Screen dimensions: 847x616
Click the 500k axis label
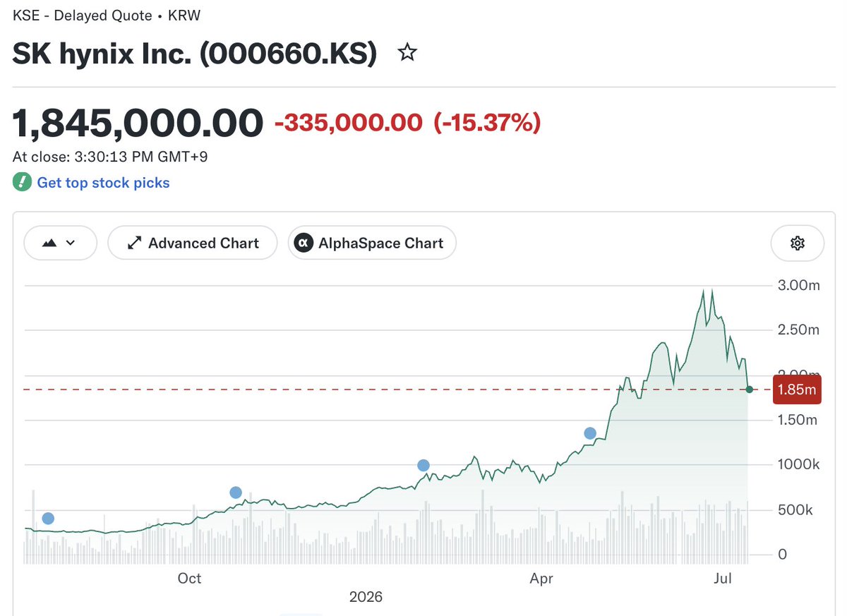click(795, 509)
